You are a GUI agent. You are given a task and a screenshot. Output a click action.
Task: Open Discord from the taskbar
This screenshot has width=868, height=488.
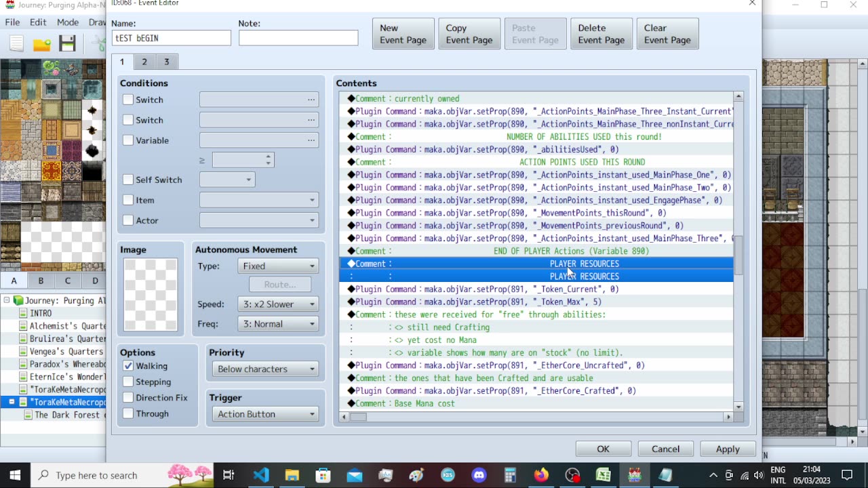478,474
